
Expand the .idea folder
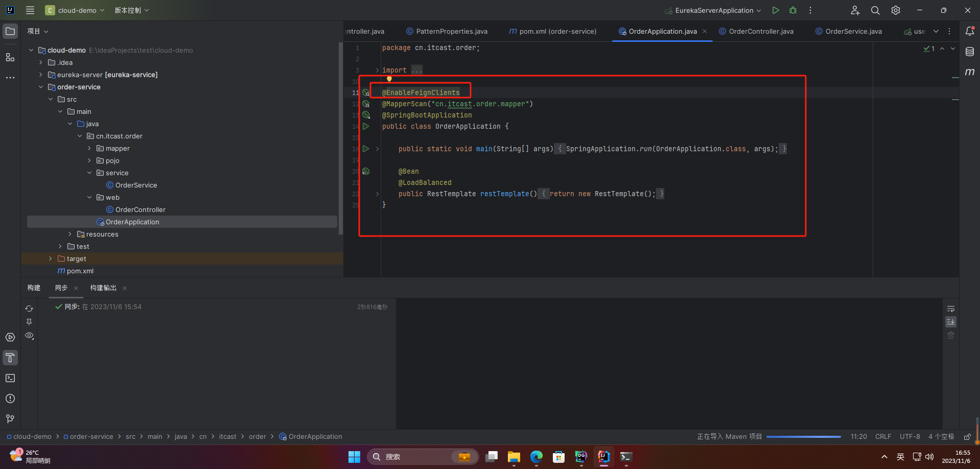click(41, 62)
